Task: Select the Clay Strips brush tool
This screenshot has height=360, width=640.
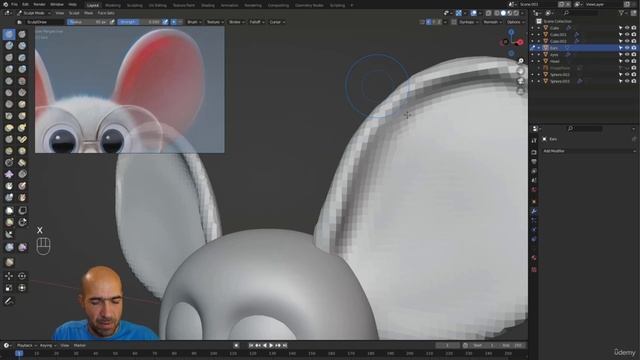Action: [22, 46]
